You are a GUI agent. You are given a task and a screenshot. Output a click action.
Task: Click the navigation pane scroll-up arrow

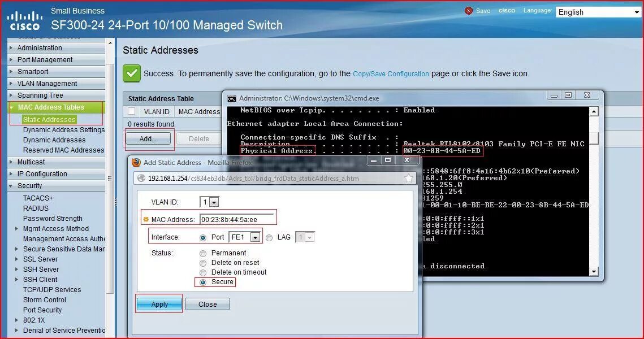(110, 43)
